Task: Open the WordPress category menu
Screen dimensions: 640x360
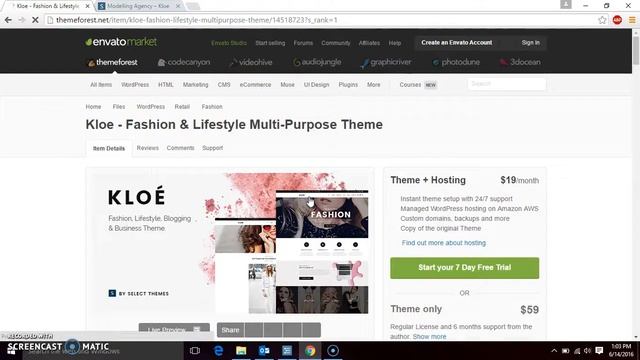Action: click(x=135, y=84)
